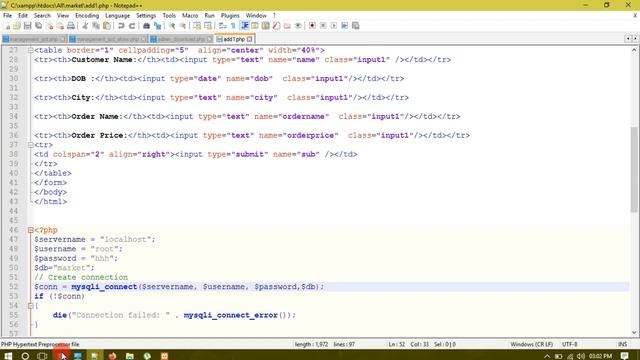
Task: Open the Run menu
Action: point(209,16)
